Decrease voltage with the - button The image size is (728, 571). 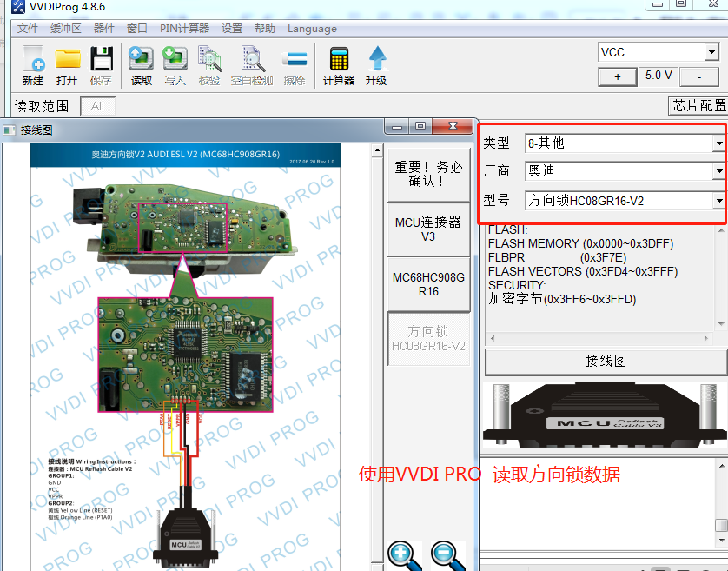point(699,76)
